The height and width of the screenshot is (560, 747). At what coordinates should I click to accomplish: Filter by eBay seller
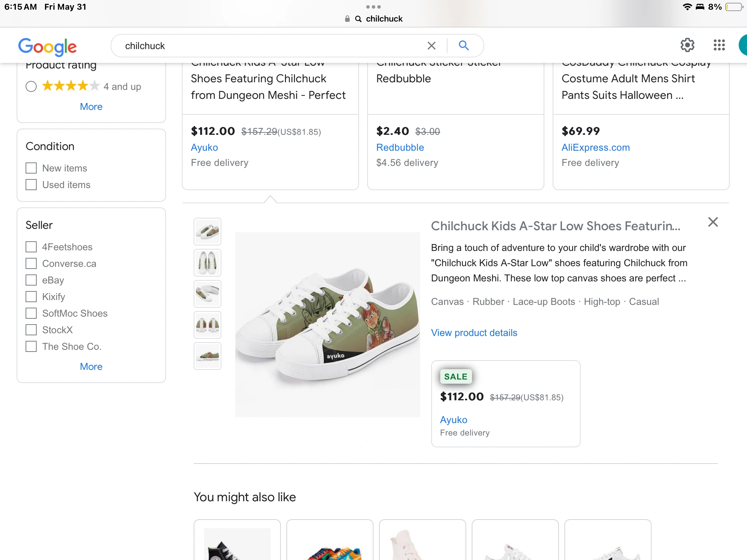point(31,280)
